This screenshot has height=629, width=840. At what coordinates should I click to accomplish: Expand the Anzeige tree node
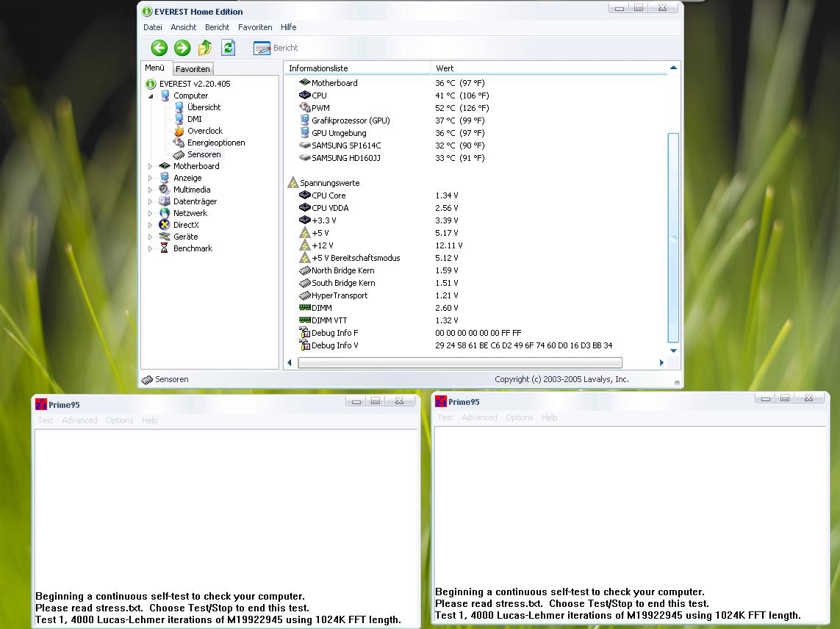150,179
